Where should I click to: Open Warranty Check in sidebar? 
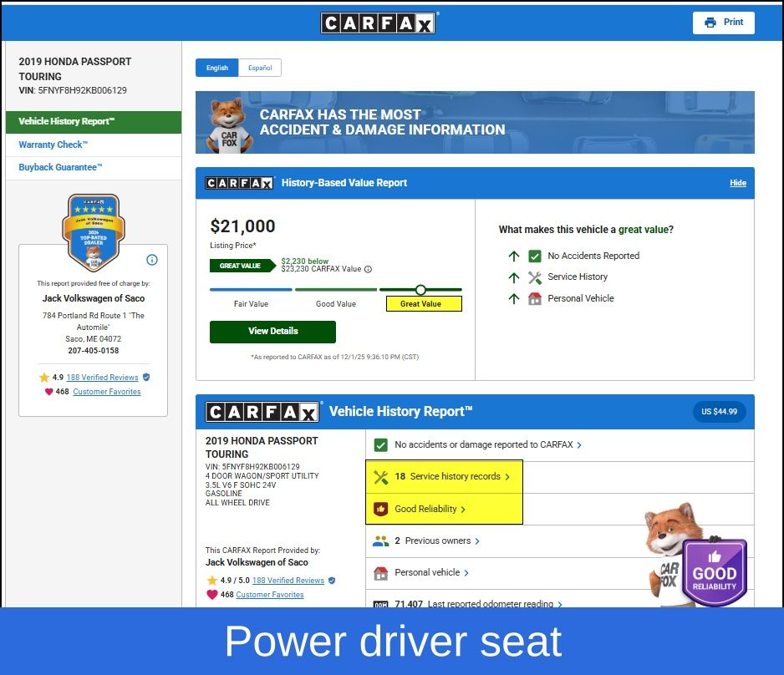(53, 145)
